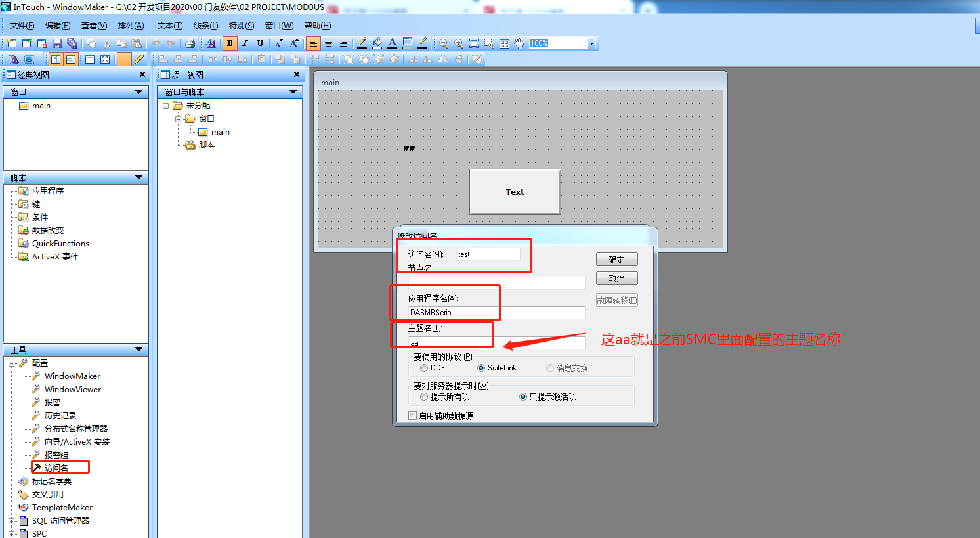Viewport: 980px width, 538px height.
Task: Enable the 启用辅助数据源 checkbox
Action: tap(412, 415)
